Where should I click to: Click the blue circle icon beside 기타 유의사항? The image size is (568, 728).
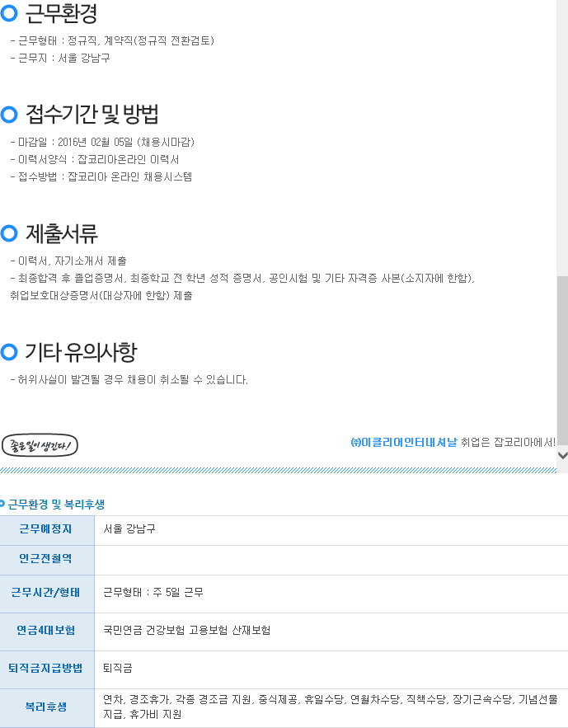pyautogui.click(x=9, y=353)
